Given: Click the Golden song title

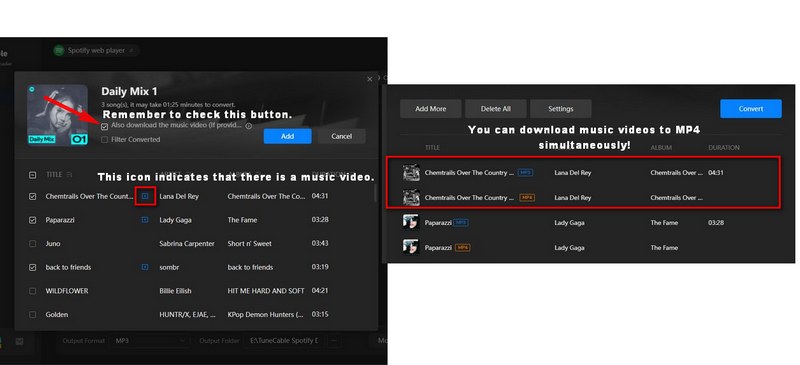Looking at the screenshot, I should click(57, 314).
